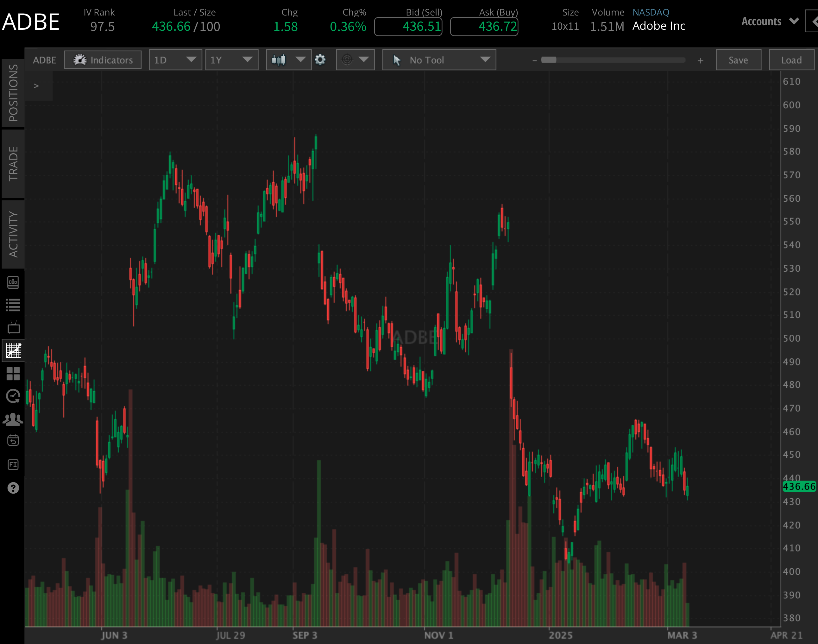Click the Bid 436.51 sell field
Viewport: 818px width, 644px height.
coord(408,26)
